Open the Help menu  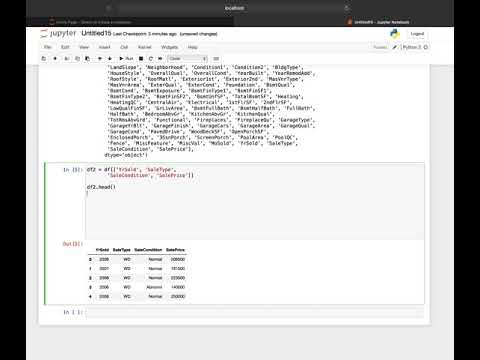(x=193, y=47)
